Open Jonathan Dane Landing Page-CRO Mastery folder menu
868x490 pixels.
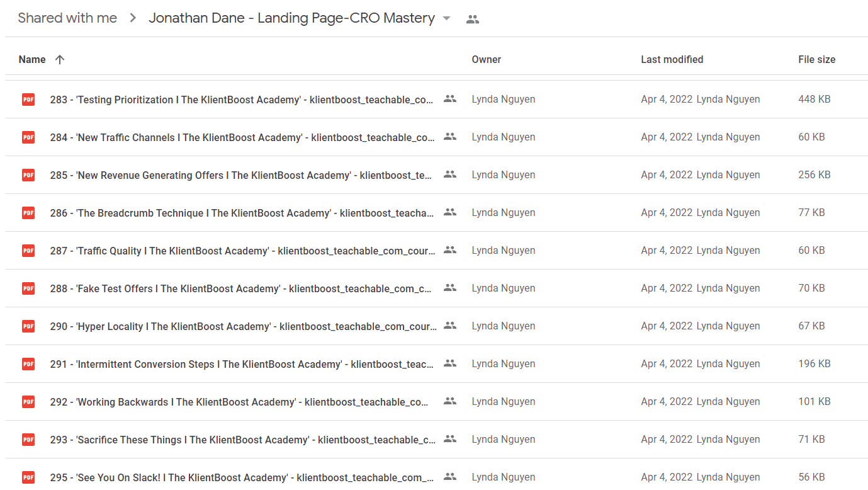[291, 18]
